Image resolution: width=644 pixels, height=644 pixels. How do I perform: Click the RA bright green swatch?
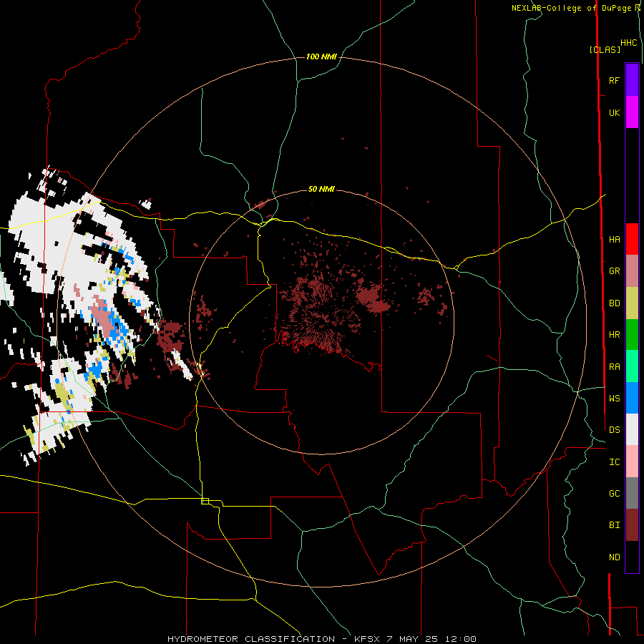pyautogui.click(x=632, y=366)
